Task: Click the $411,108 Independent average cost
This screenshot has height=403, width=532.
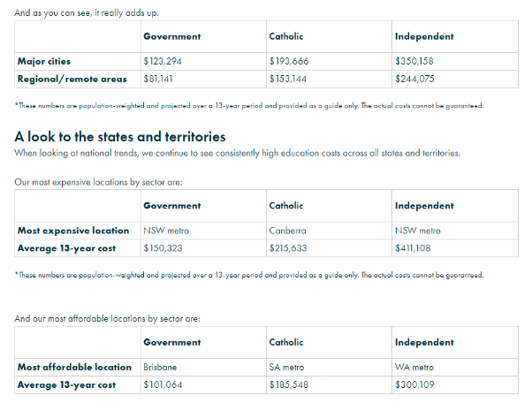Action: pyautogui.click(x=414, y=247)
